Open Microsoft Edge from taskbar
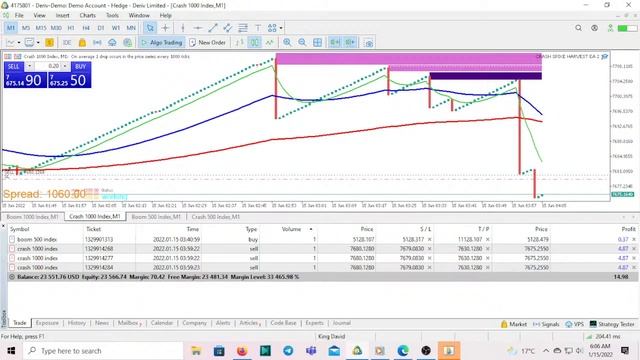The height and width of the screenshot is (360, 640). pyautogui.click(x=403, y=351)
